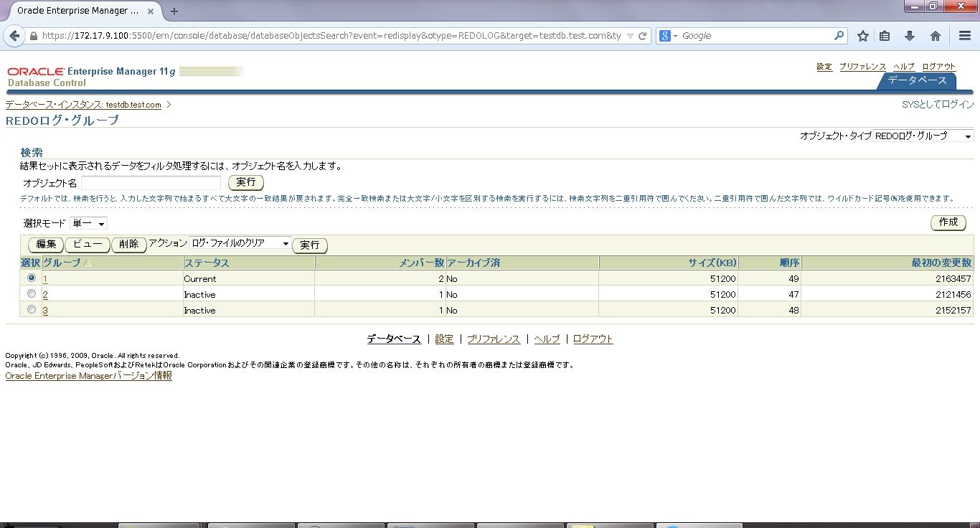Focus the オブジェクト名 input field
Image resolution: width=980 pixels, height=528 pixels.
click(x=151, y=183)
